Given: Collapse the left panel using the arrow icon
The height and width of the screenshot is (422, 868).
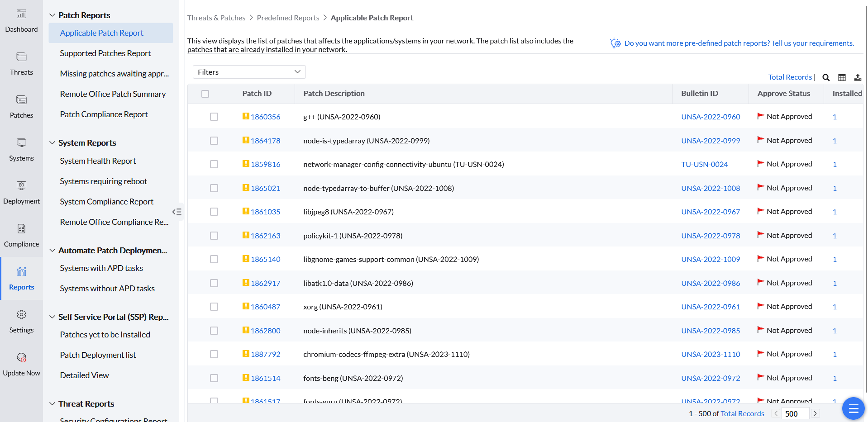Looking at the screenshot, I should click(x=177, y=212).
